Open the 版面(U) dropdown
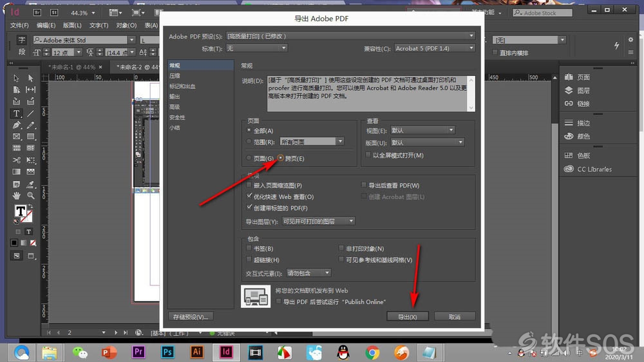 click(x=427, y=142)
